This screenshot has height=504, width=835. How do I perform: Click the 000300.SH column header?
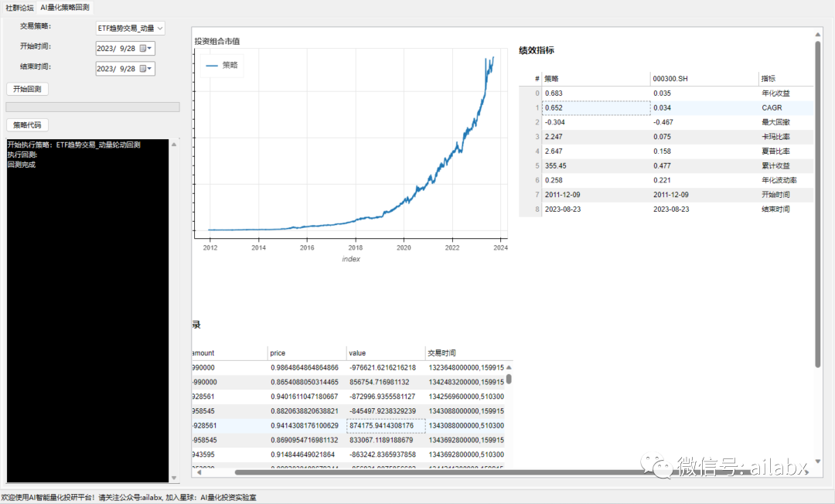pyautogui.click(x=704, y=79)
